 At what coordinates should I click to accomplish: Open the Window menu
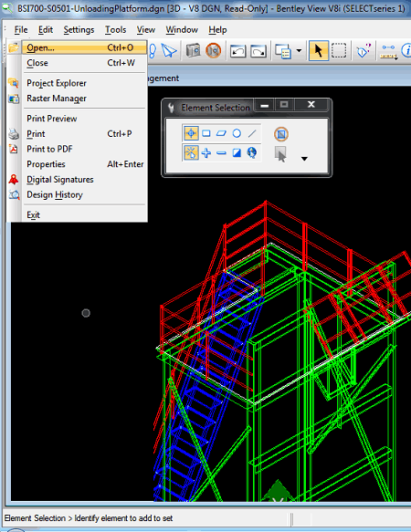coord(182,30)
